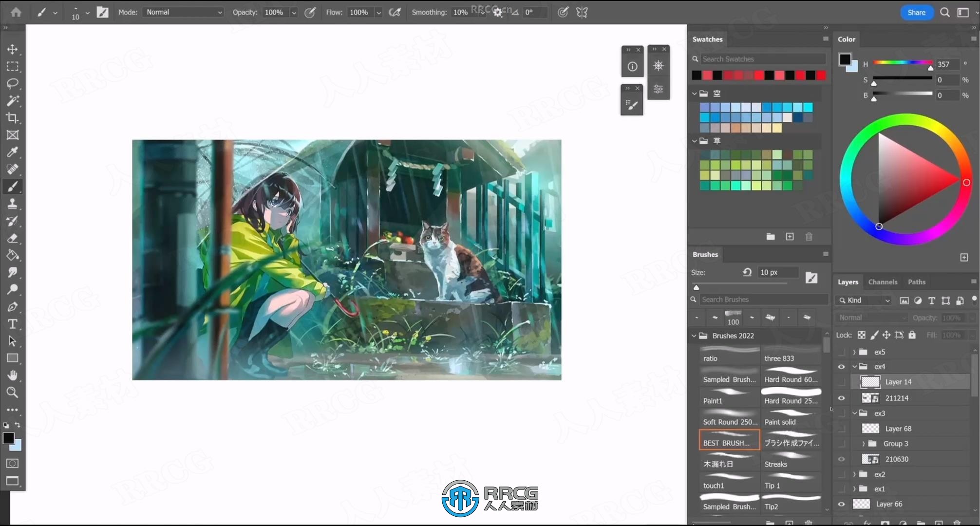Select the Rectangle shape tool
Viewport: 980px width, 526px height.
(x=13, y=358)
